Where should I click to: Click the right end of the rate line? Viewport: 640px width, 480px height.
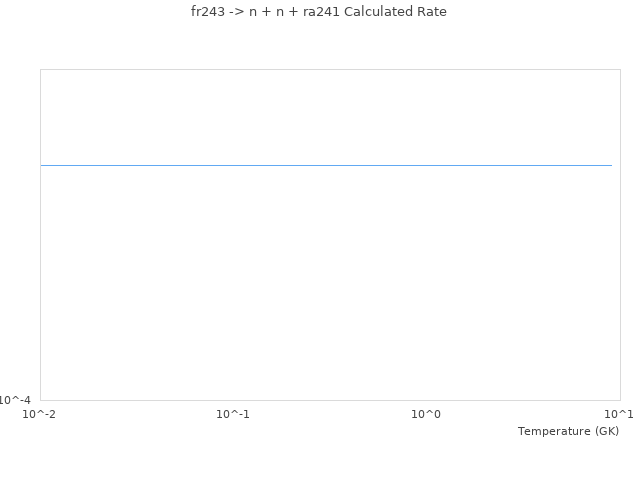point(611,165)
